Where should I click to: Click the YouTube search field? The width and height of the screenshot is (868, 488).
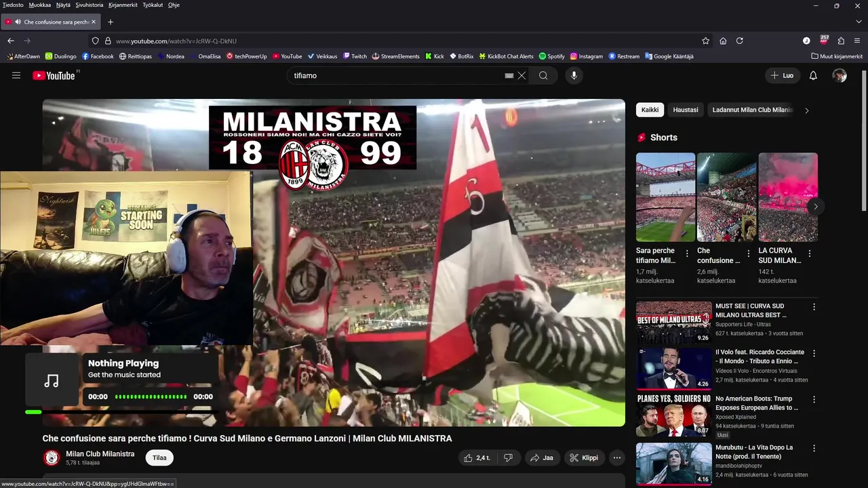click(x=397, y=76)
